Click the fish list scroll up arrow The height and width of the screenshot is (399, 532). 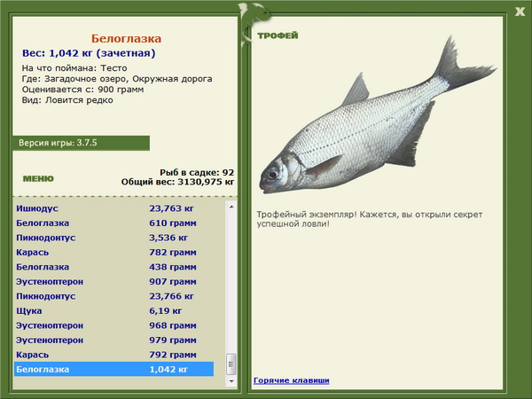click(231, 207)
